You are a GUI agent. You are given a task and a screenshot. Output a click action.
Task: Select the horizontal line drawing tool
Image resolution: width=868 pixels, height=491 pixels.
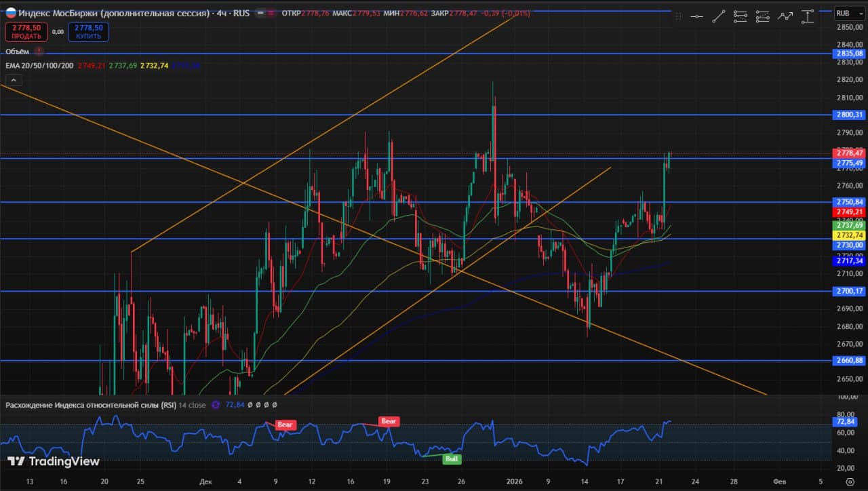tap(696, 17)
